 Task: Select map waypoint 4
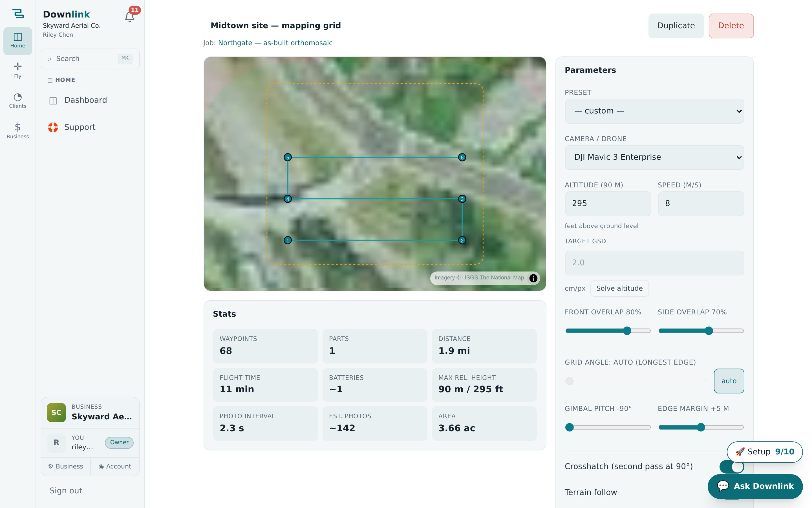[x=288, y=199]
